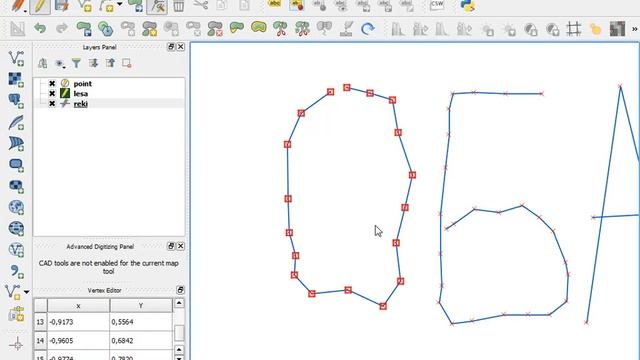Select the Move Feature tool
The height and width of the screenshot is (360, 640).
coord(136,6)
